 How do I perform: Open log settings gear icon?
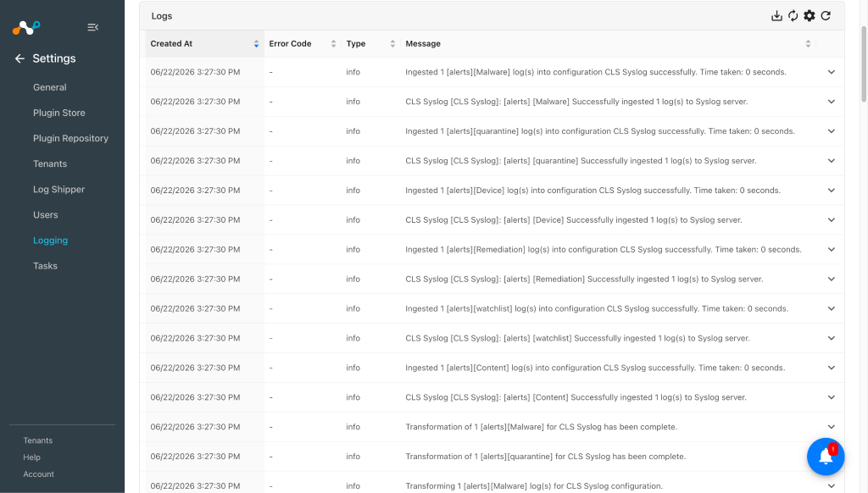click(x=810, y=16)
